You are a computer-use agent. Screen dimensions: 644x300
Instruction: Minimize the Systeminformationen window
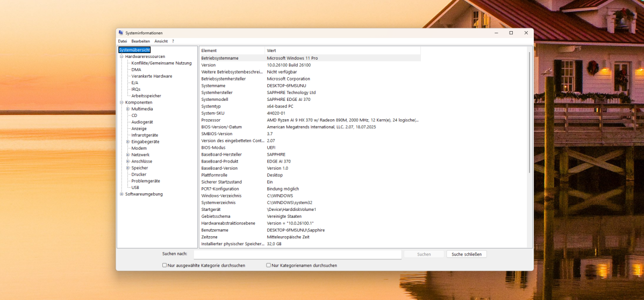click(496, 33)
